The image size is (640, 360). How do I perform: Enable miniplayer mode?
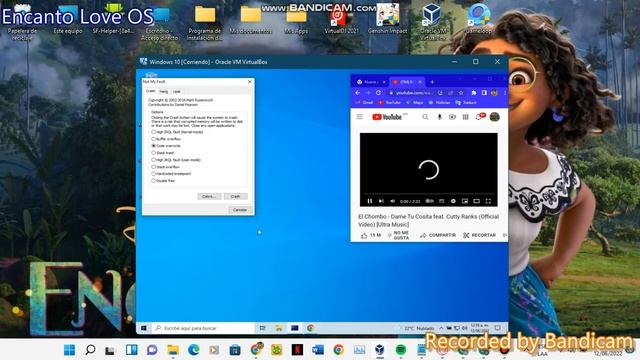[464, 201]
